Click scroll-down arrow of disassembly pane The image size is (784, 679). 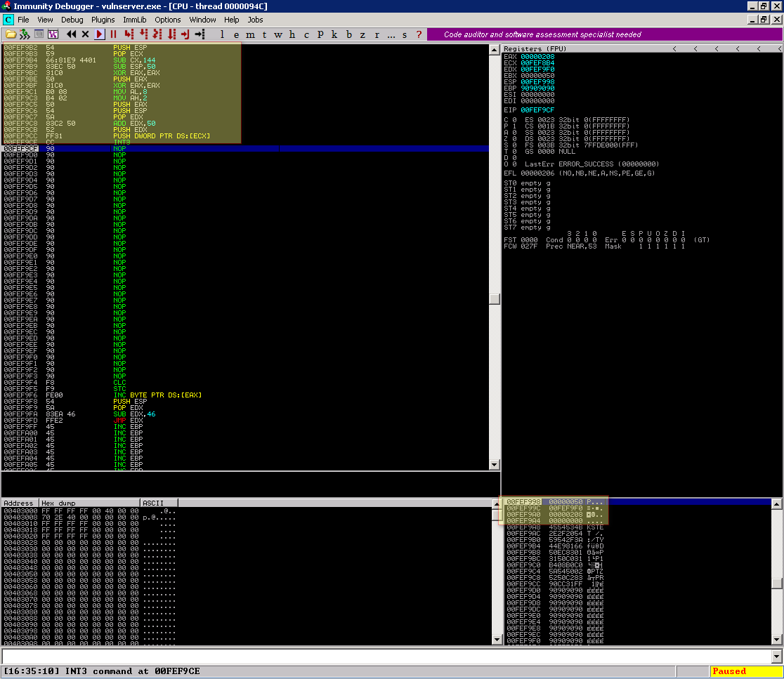click(495, 465)
